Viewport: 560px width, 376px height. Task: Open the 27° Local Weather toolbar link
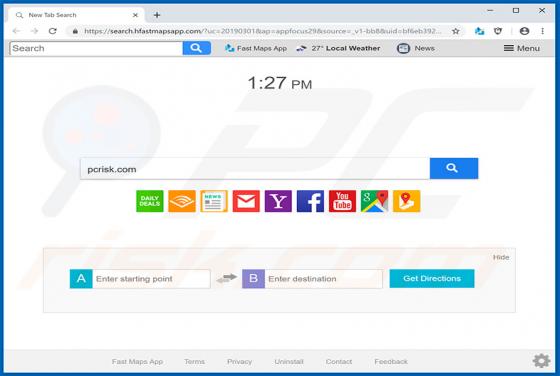pyautogui.click(x=338, y=48)
